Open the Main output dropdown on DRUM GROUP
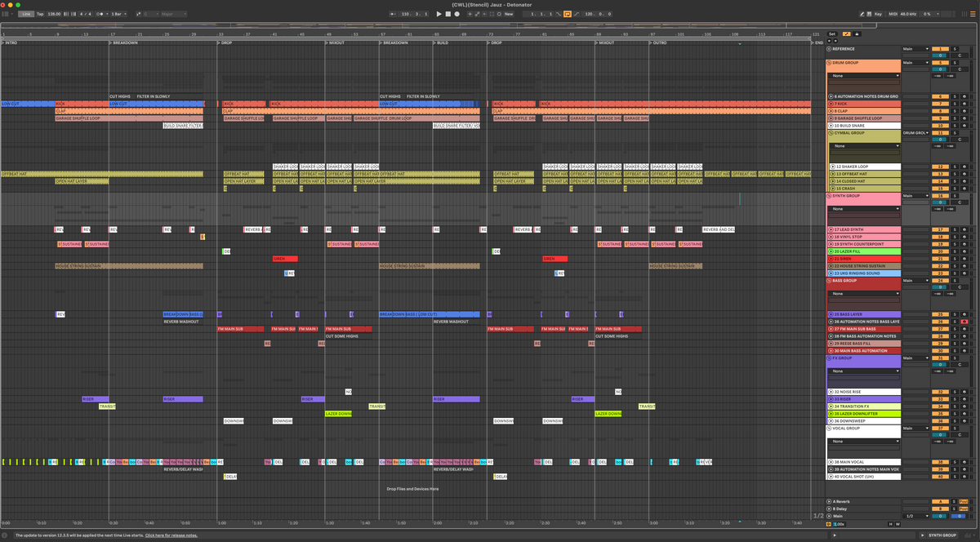The width and height of the screenshot is (980, 542). point(916,63)
